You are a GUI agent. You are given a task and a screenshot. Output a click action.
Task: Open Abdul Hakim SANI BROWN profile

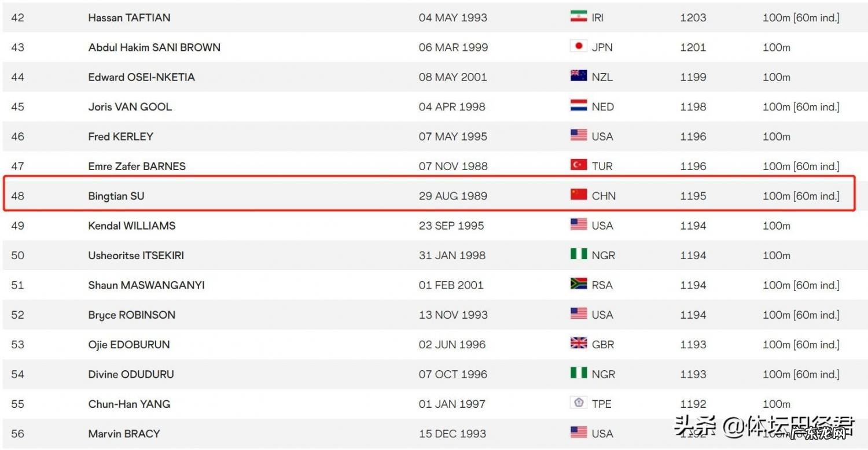(x=154, y=47)
